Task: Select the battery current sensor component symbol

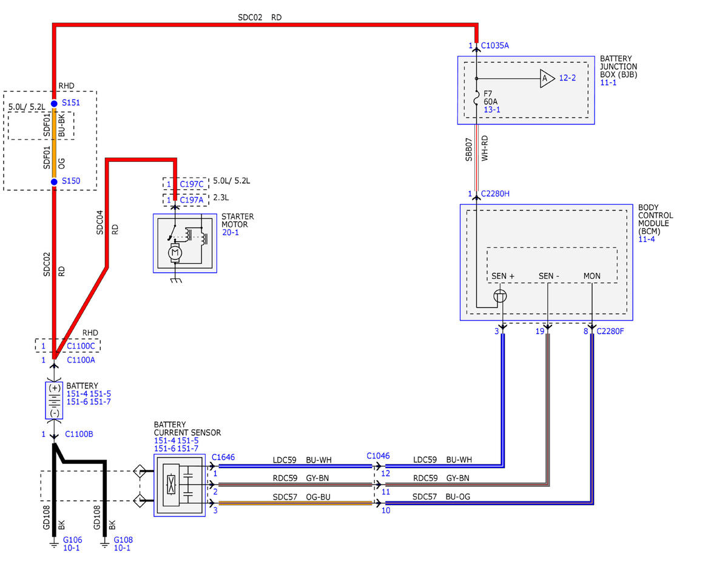Action: click(x=180, y=485)
